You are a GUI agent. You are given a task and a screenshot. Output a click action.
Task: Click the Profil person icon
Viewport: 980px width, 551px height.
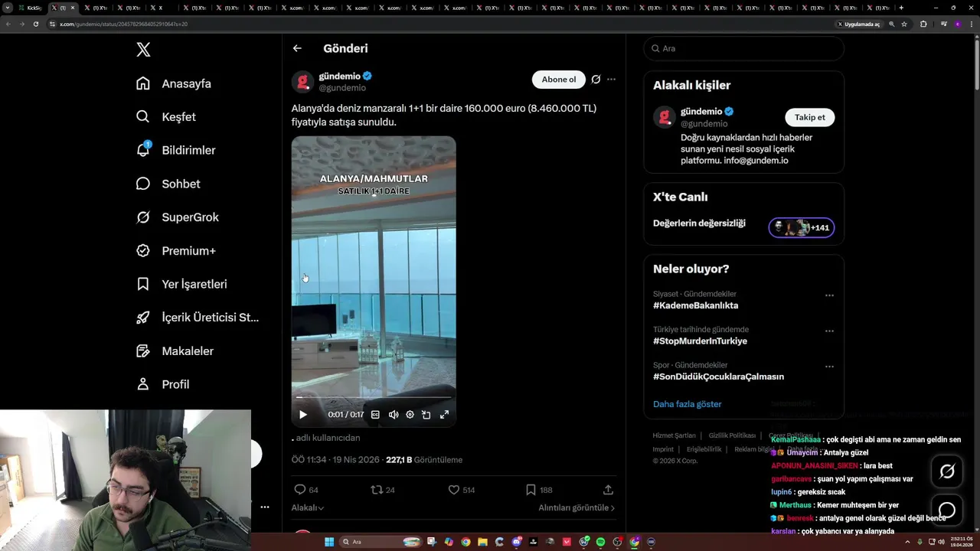(143, 384)
